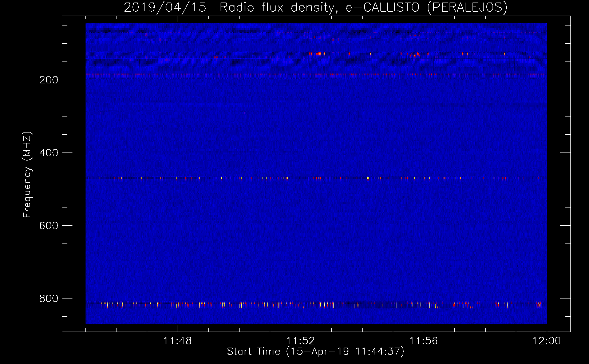Select the 200 frequency tick label
The image size is (589, 364).
tap(49, 80)
